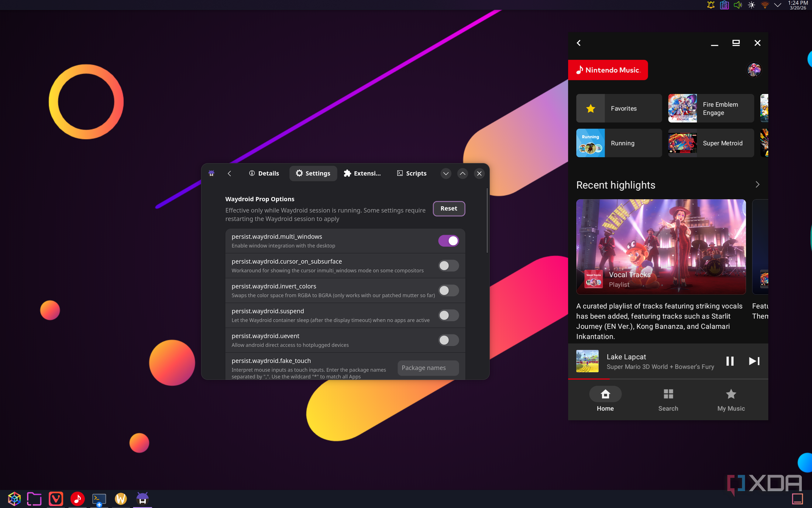Click the down chevron in helper titlebar
Viewport: 812px width, 508px height.
445,173
